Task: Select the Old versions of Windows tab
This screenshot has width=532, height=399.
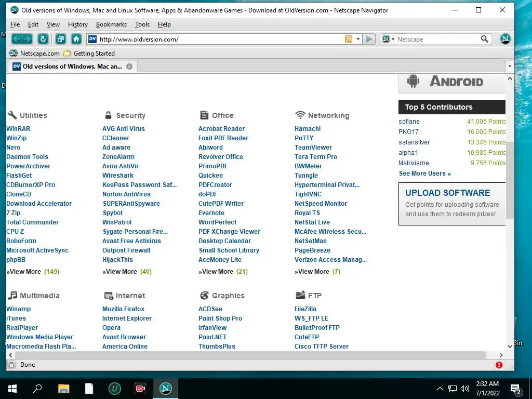Action: (x=72, y=66)
